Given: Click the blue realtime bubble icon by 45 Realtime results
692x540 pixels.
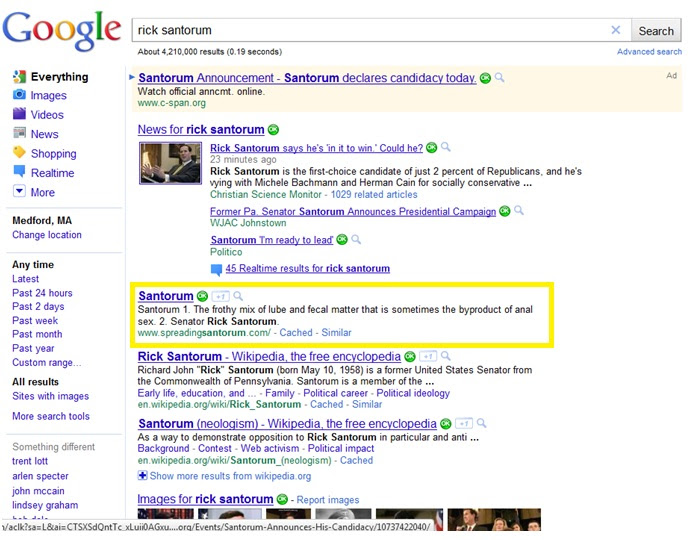Looking at the screenshot, I should point(216,270).
